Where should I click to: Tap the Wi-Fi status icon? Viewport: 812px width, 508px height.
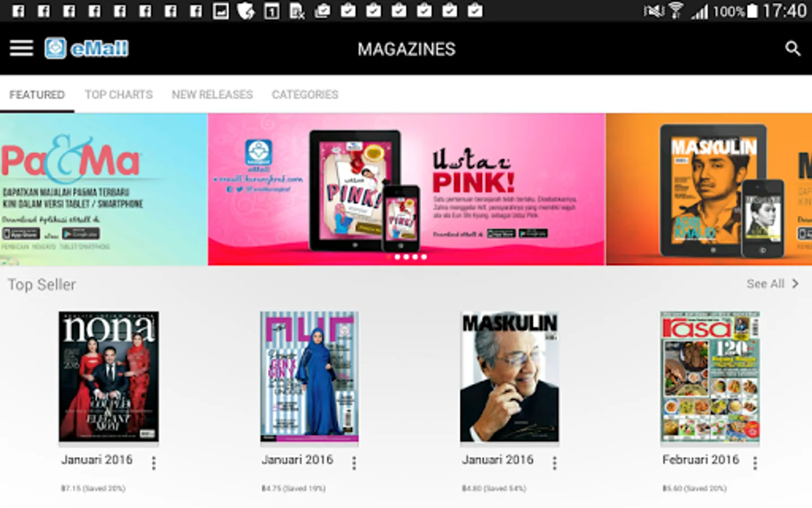coord(676,11)
